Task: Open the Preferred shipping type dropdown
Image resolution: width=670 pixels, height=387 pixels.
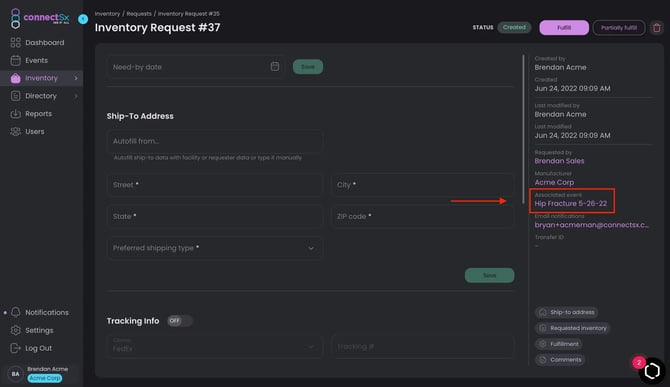Action: (x=215, y=248)
